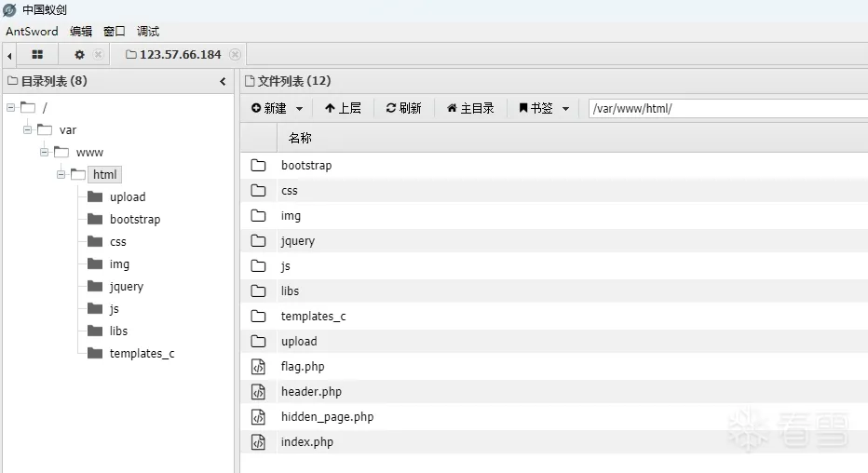This screenshot has height=473, width=868.
Task: Click the folder icon of the bootstrap row
Action: tap(258, 166)
